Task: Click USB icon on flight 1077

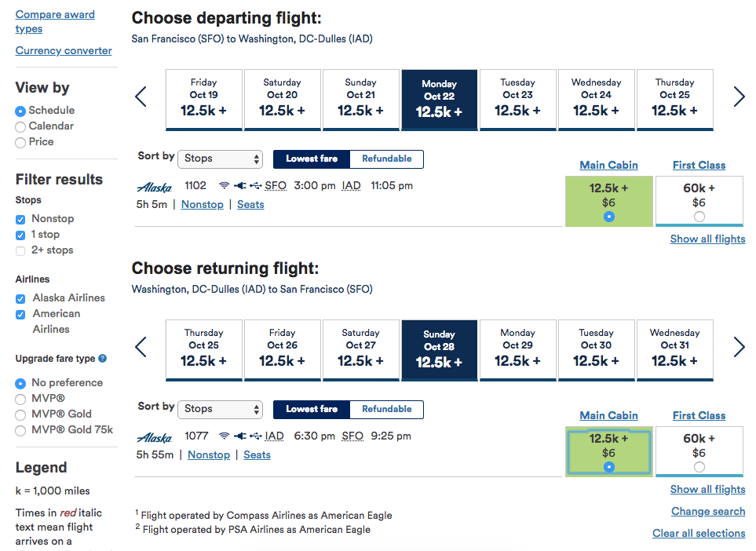Action: (x=256, y=436)
